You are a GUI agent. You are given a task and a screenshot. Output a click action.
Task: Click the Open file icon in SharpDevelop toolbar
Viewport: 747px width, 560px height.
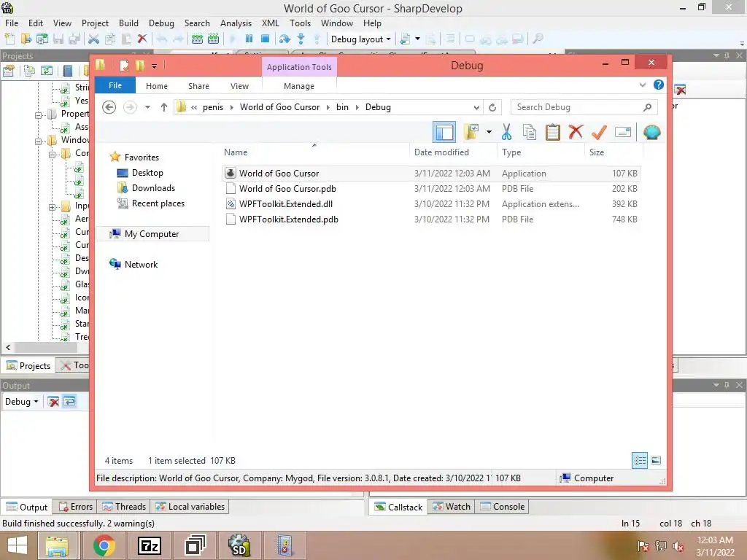pyautogui.click(x=26, y=39)
